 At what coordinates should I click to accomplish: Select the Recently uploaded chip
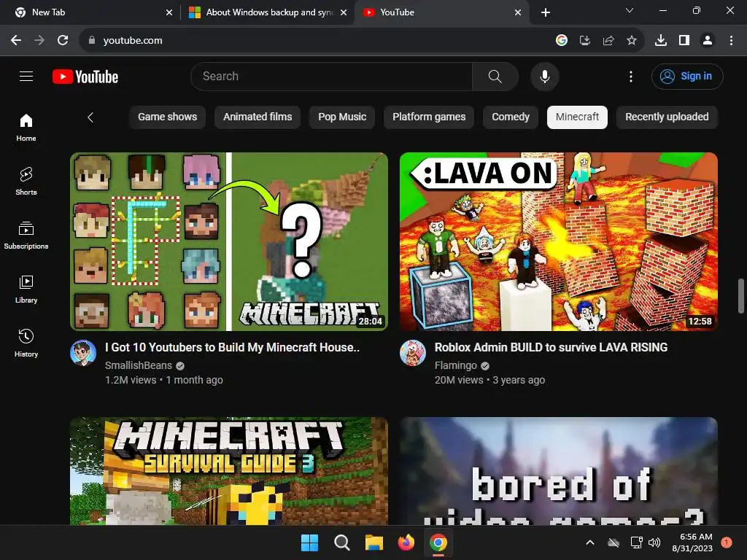pos(667,117)
